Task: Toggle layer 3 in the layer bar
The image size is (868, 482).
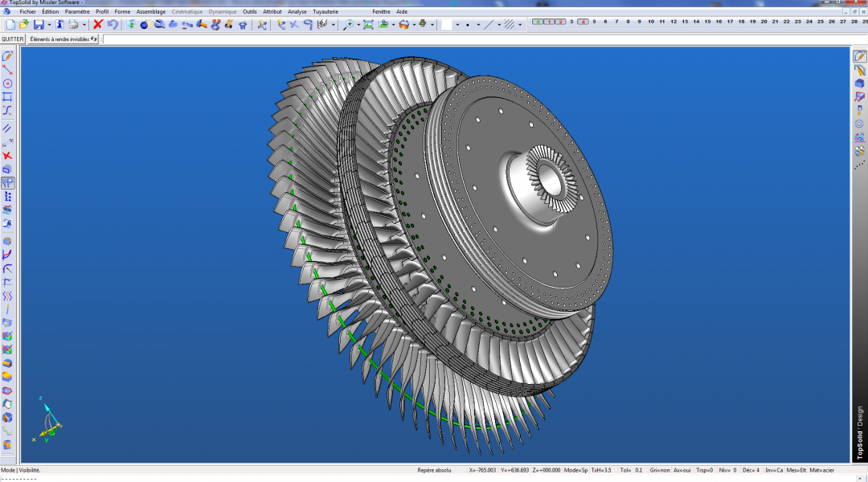Action: [x=571, y=22]
